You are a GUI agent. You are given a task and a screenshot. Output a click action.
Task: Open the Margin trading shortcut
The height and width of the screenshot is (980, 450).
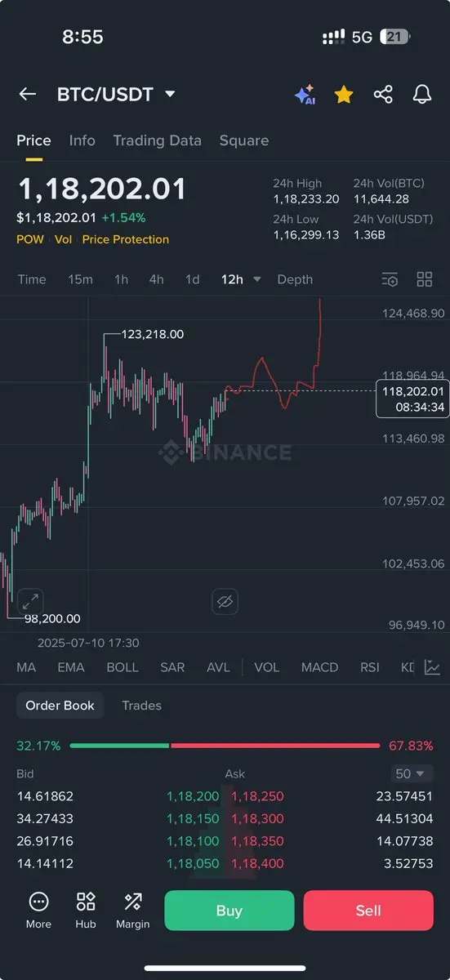pos(132,911)
